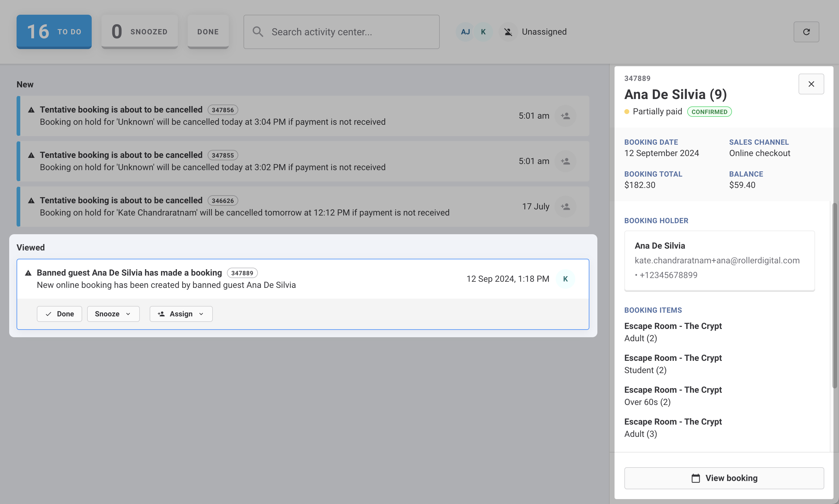
Task: Assign user to booking 346626 alert
Action: (565, 207)
